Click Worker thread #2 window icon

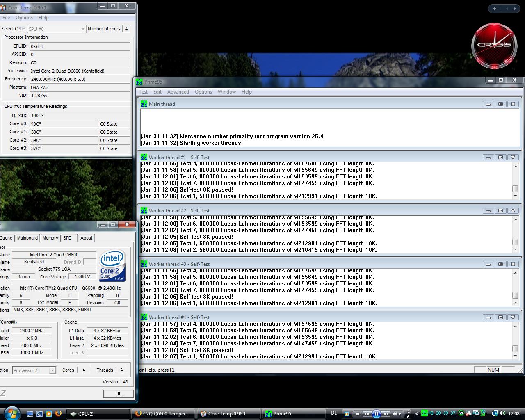point(144,210)
